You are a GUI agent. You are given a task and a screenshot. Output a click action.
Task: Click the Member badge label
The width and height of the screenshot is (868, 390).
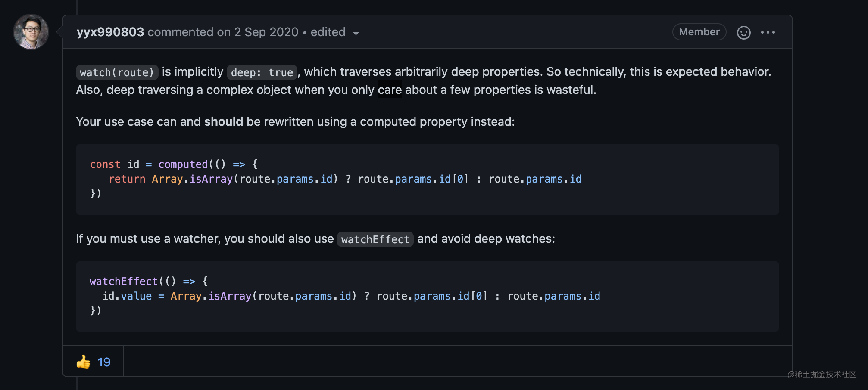[699, 32]
